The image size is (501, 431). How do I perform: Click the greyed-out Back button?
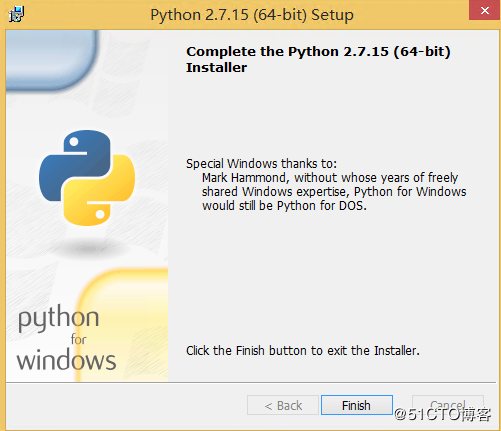tap(283, 405)
